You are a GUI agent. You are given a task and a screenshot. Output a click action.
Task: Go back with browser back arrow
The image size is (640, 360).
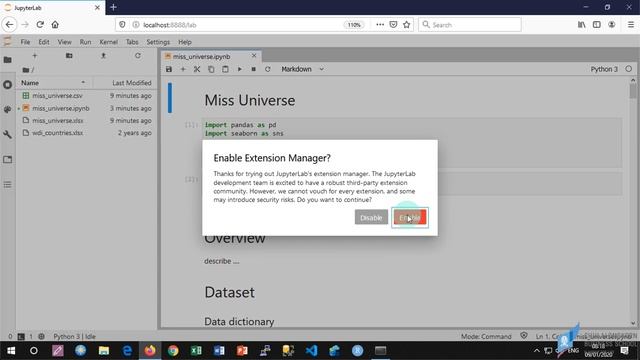[x=9, y=24]
